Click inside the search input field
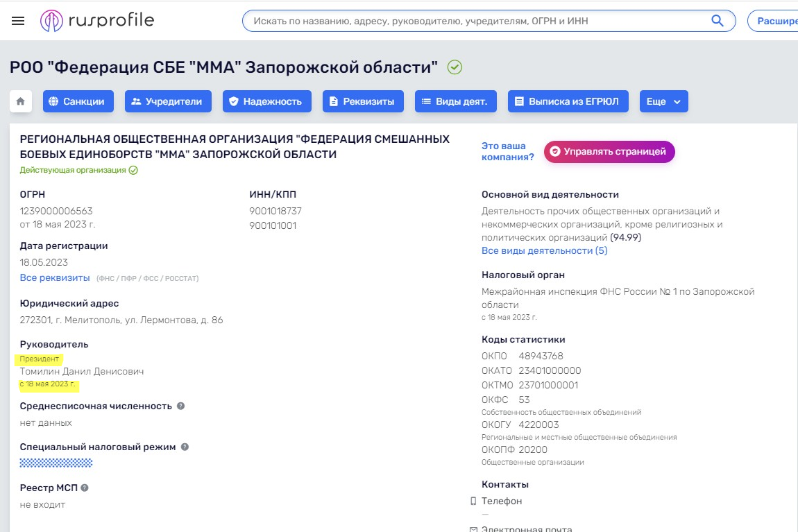798x532 pixels. coord(451,20)
